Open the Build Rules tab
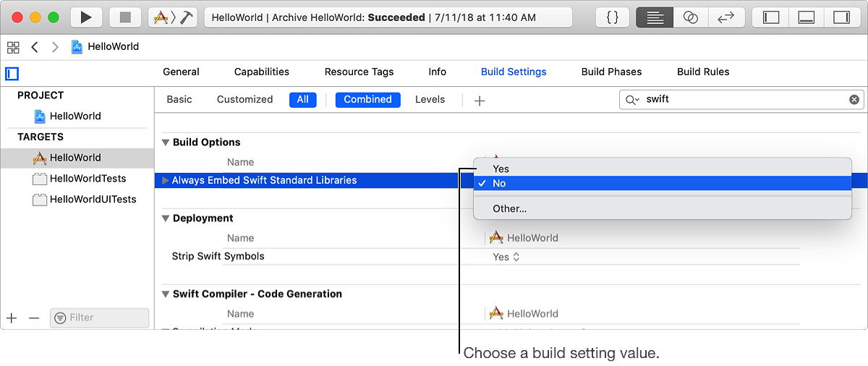Viewport: 868px width, 366px height. coord(703,72)
